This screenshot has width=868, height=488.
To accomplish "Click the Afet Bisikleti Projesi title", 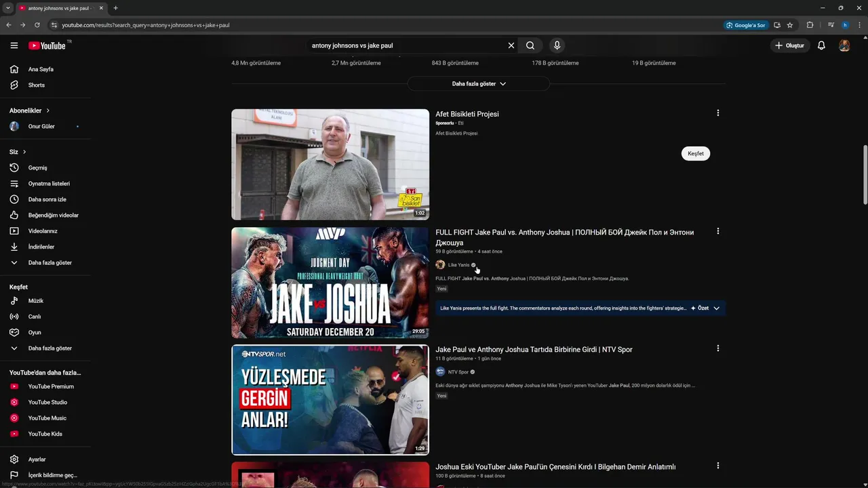I will click(x=467, y=114).
